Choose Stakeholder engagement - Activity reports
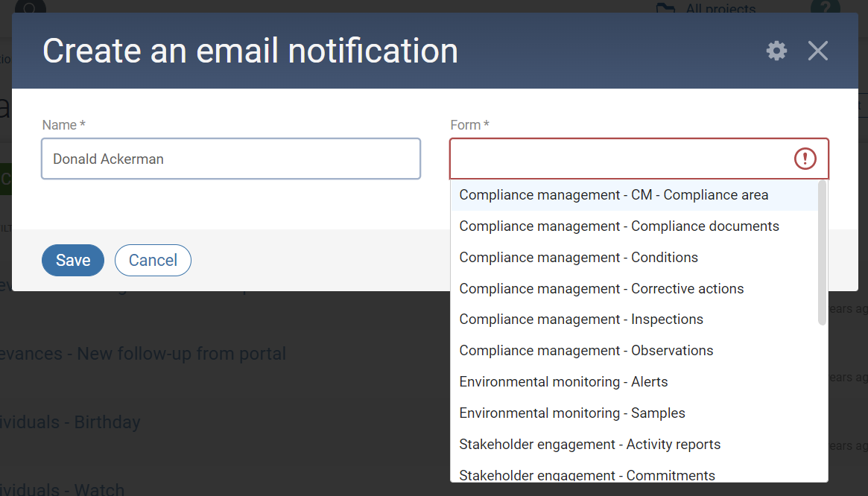The height and width of the screenshot is (496, 868). [634, 445]
